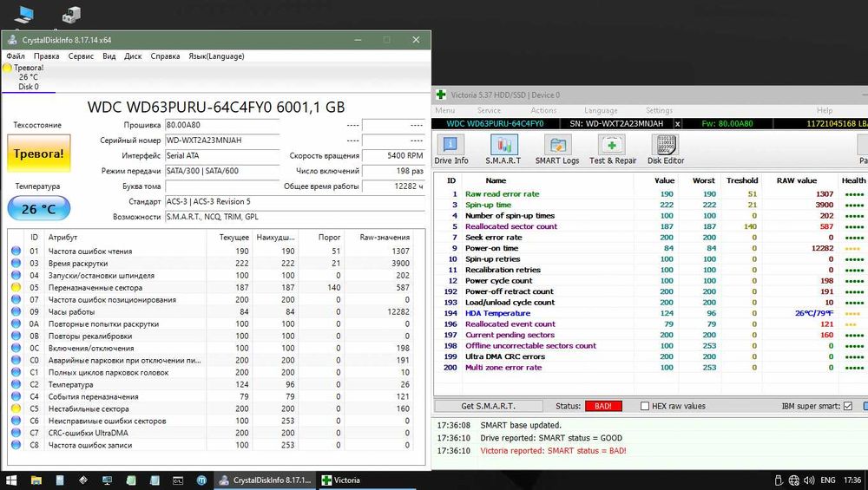Click the Raw-значения column header

point(385,237)
